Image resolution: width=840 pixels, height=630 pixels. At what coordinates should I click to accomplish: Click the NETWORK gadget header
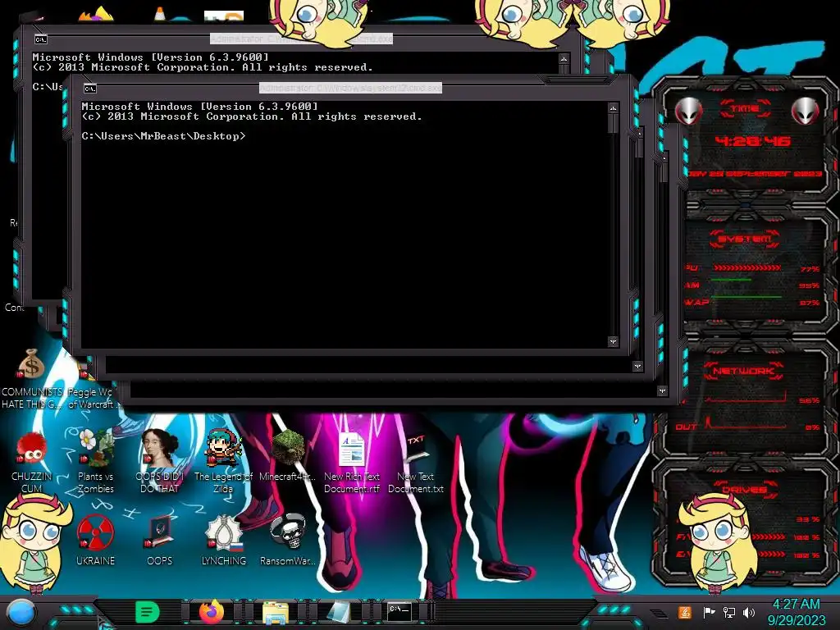744,372
